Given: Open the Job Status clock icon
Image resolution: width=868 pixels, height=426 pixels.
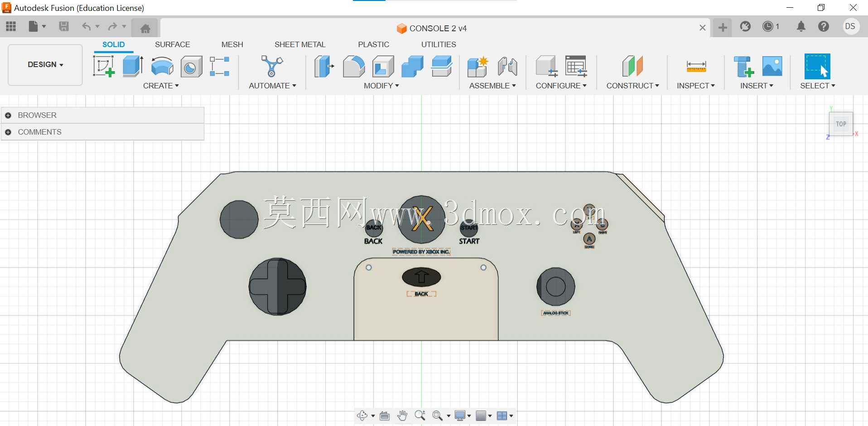Looking at the screenshot, I should tap(768, 27).
